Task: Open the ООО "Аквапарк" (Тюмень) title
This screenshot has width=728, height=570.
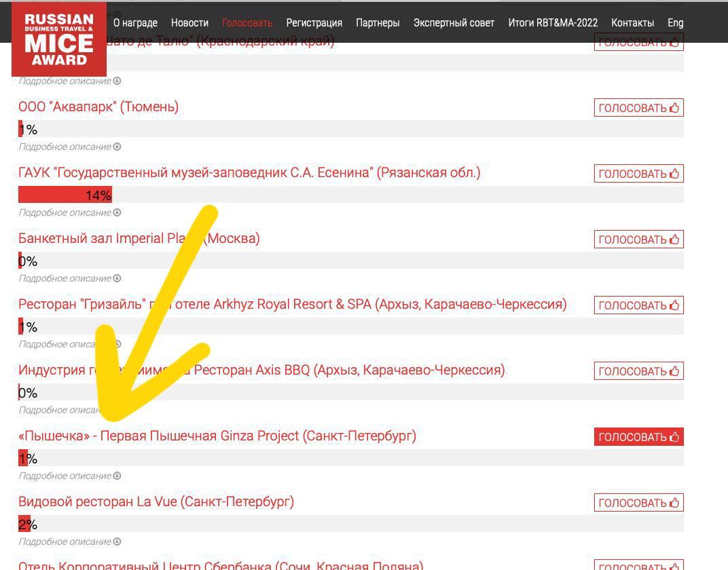Action: click(x=98, y=107)
